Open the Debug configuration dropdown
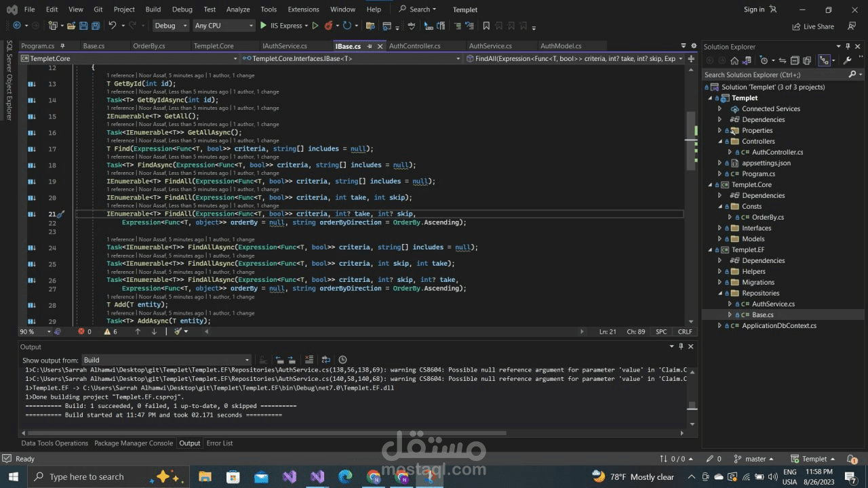868x488 pixels. tap(171, 26)
